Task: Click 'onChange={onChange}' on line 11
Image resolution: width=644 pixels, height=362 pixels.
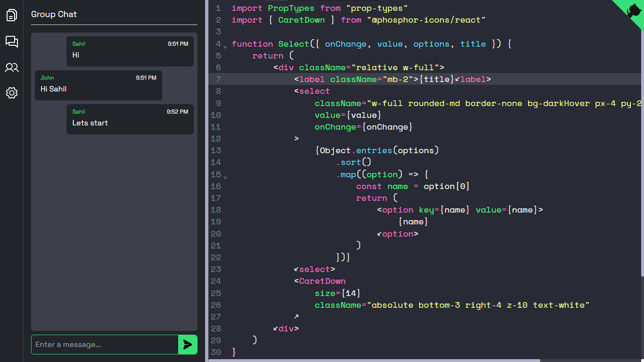Action: (363, 127)
